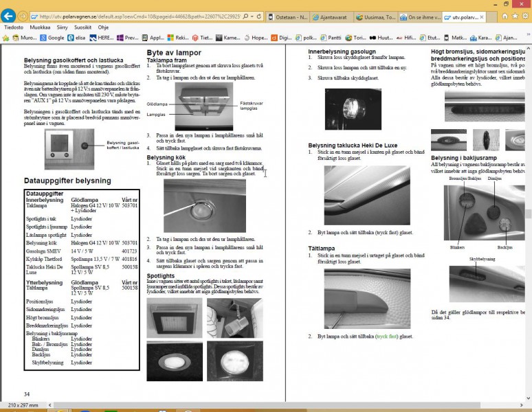532x412 pixels.
Task: Open the Tiedosto menu
Action: 14,27
